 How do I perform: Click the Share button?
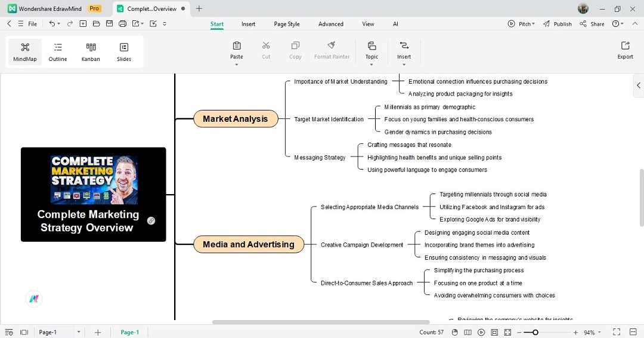tap(592, 24)
